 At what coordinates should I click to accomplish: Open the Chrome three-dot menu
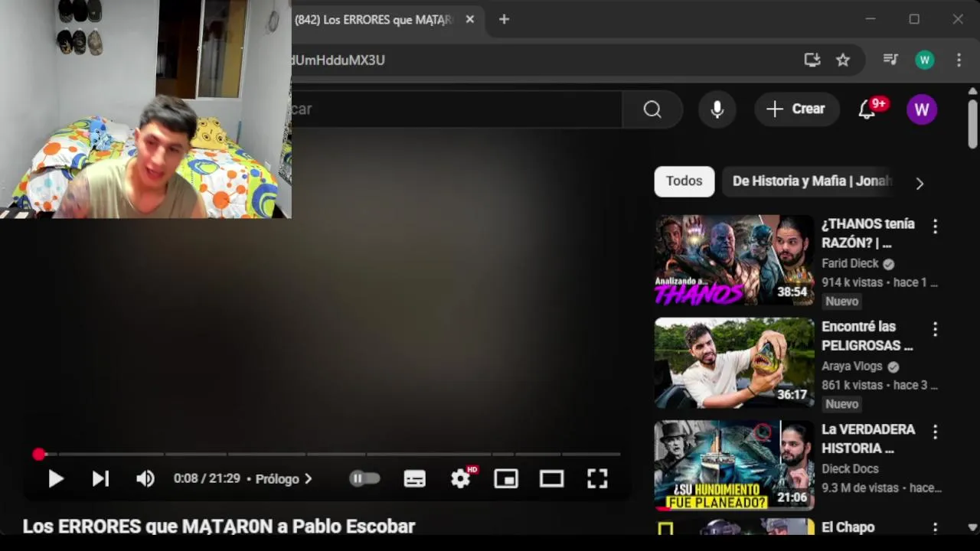coord(959,60)
